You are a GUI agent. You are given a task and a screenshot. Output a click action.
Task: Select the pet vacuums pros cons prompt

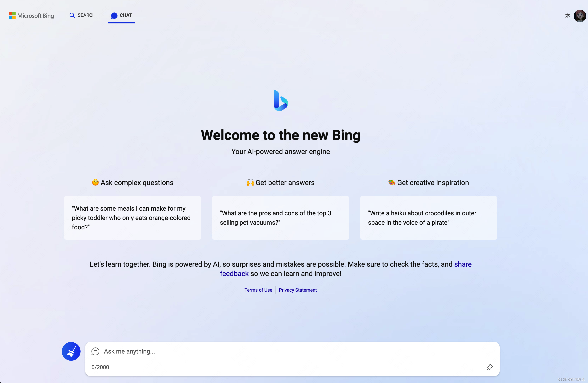coord(280,217)
